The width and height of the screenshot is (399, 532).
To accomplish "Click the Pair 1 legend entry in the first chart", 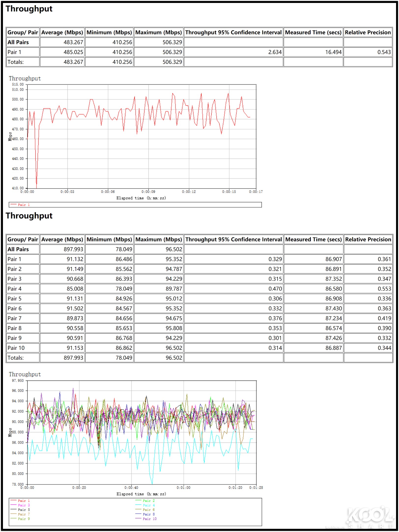I will (20, 205).
